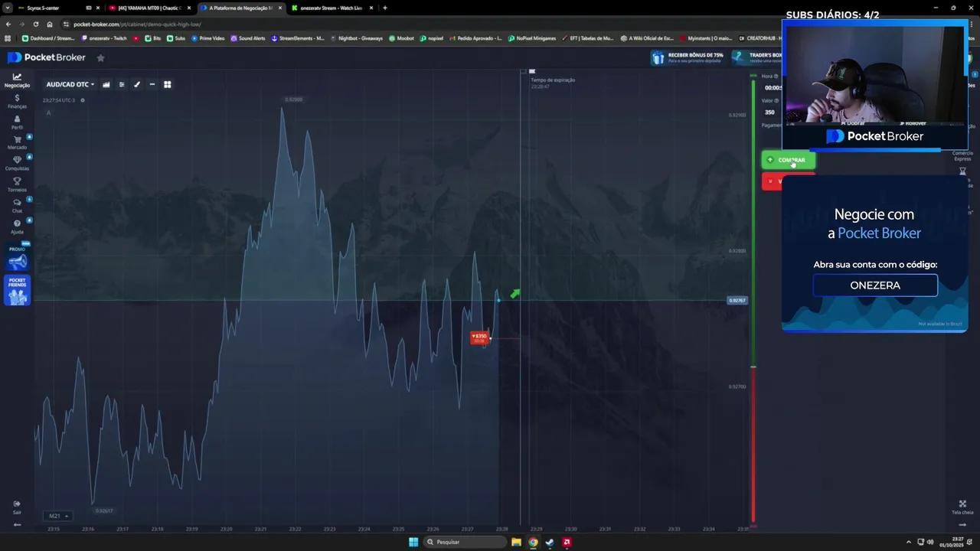This screenshot has width=980, height=551.
Task: Open Conquistas achievements
Action: coord(17,163)
